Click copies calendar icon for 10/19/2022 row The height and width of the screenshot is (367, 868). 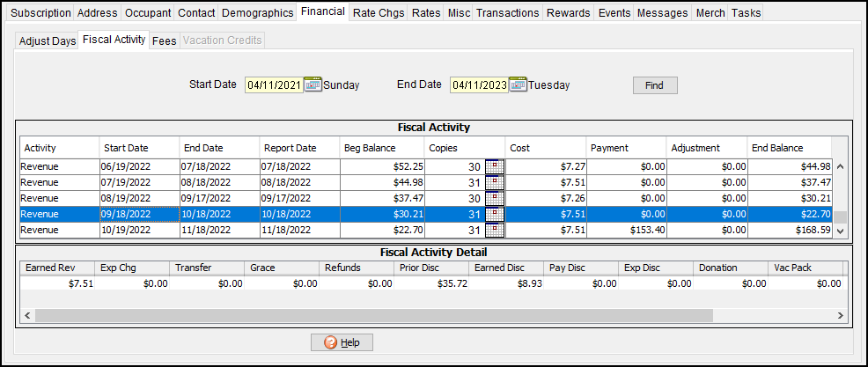point(495,231)
